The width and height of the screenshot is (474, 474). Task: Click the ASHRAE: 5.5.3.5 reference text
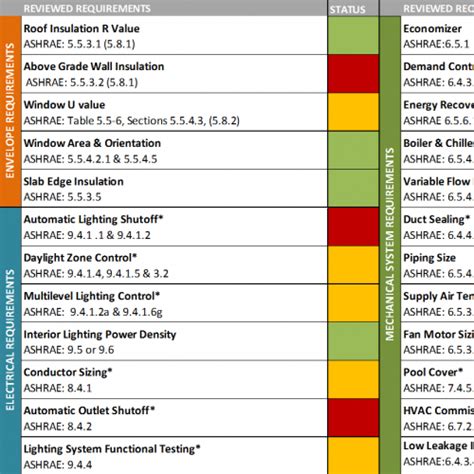pos(62,197)
